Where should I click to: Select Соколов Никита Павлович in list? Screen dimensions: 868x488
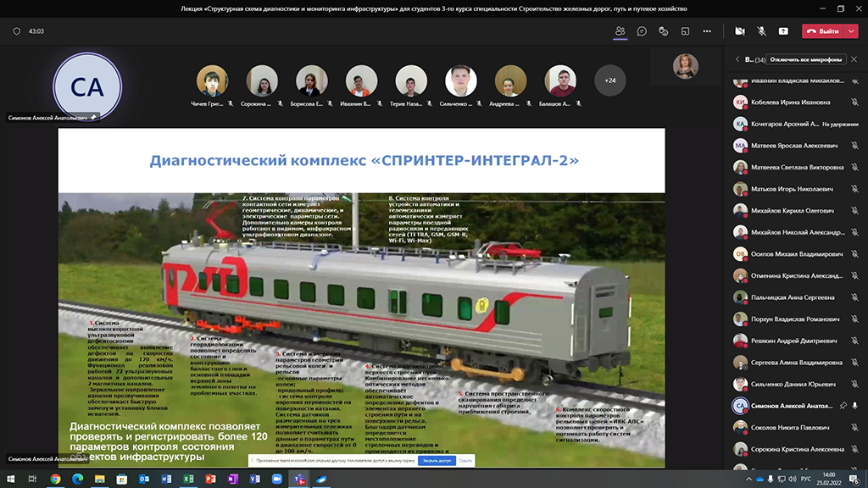tap(795, 427)
